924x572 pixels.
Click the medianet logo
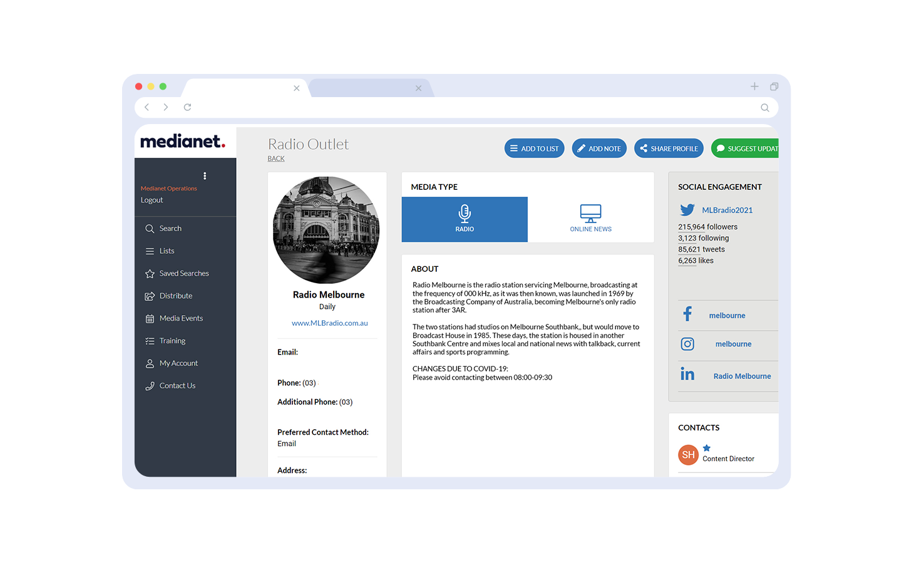coord(183,142)
